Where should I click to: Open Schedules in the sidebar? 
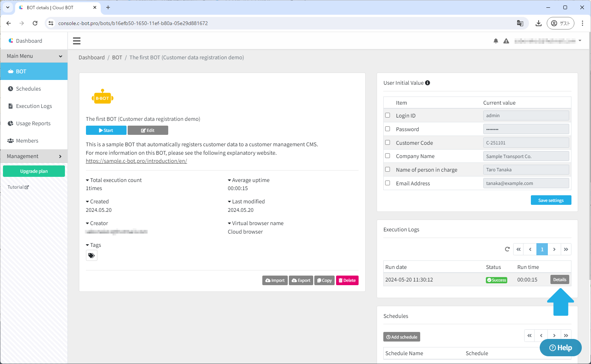tap(28, 89)
